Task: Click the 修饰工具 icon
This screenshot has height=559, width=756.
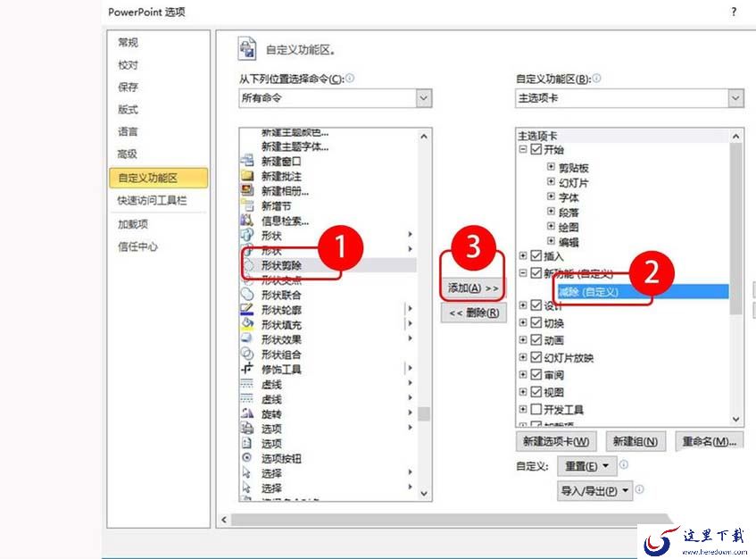Action: [x=247, y=369]
